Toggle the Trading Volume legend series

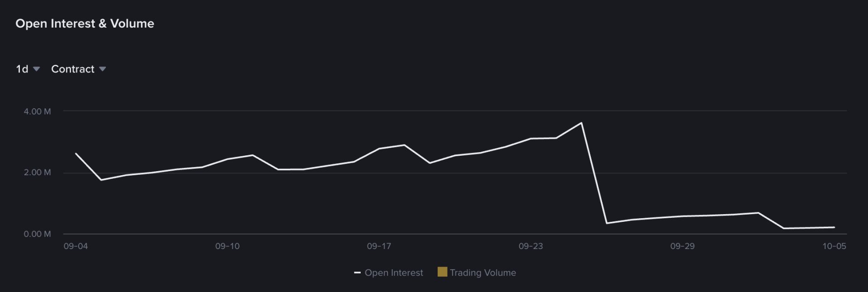point(476,273)
